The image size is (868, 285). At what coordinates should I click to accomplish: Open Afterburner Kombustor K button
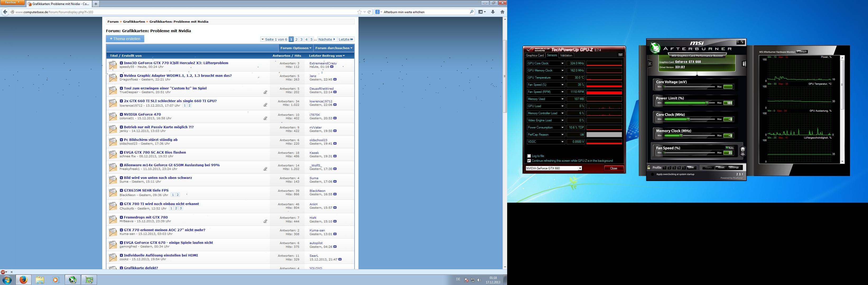650,64
